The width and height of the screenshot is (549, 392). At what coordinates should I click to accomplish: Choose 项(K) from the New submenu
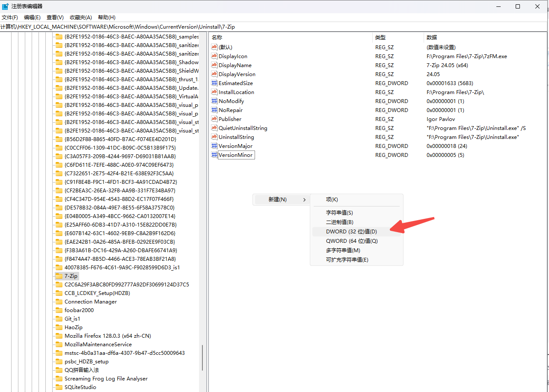tap(356, 200)
